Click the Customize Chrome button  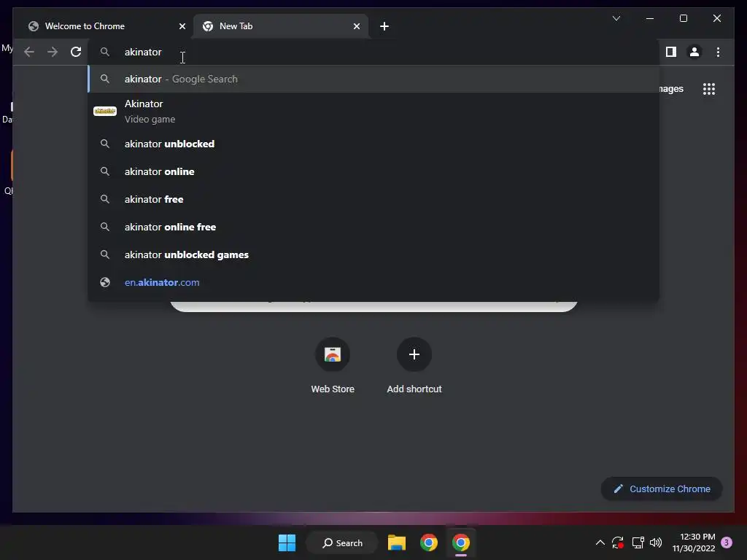pos(662,489)
